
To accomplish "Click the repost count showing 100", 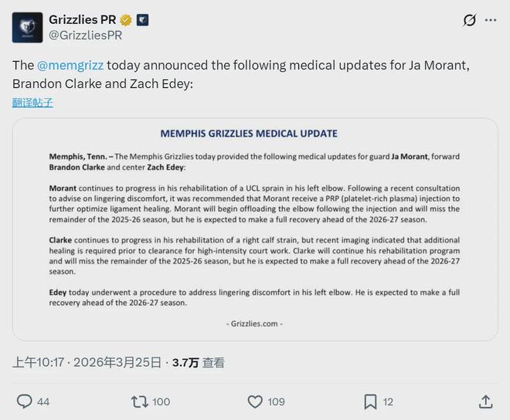I will tap(161, 401).
